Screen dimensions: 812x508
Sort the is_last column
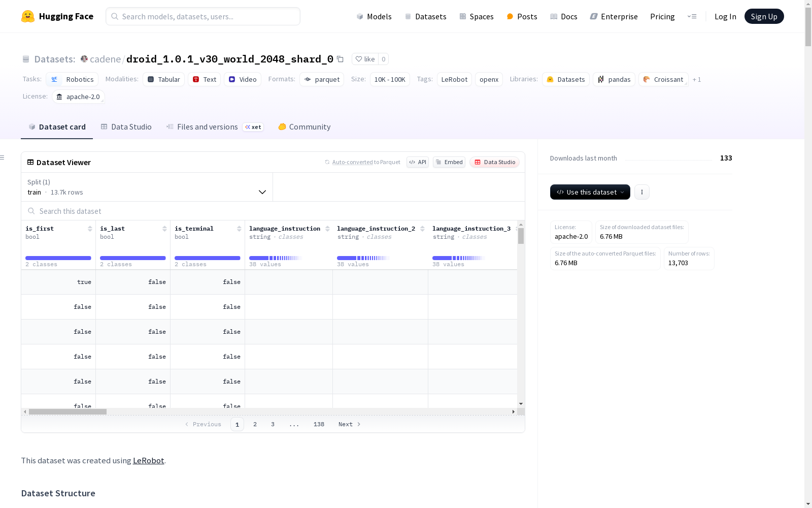click(x=164, y=229)
